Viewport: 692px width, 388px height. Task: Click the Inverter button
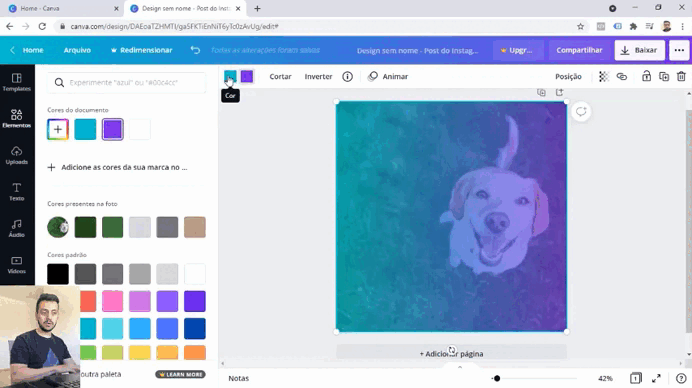pos(318,76)
